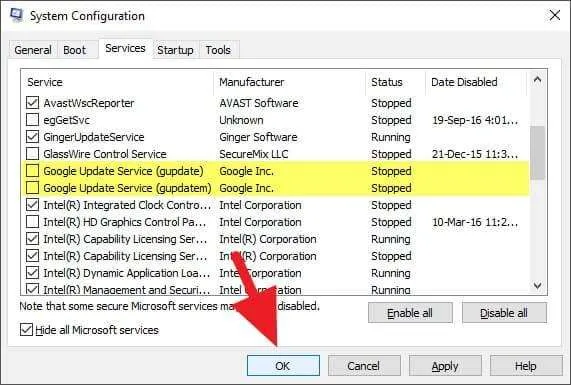The height and width of the screenshot is (385, 571).
Task: Click the Apply button
Action: tap(445, 366)
